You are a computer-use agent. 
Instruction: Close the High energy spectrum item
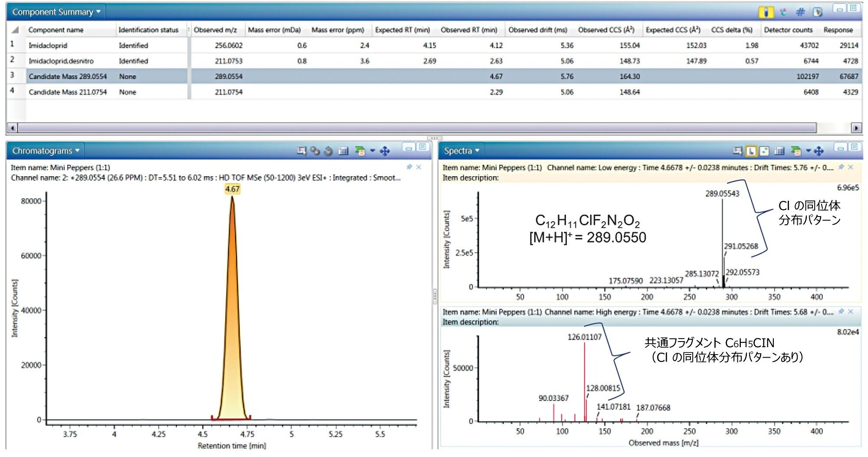[851, 312]
